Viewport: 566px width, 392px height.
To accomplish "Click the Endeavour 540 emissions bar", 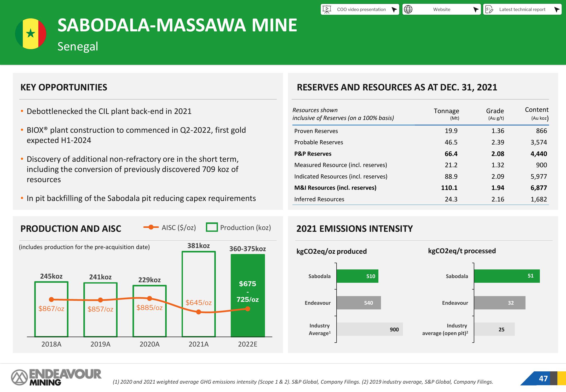I will tap(359, 303).
